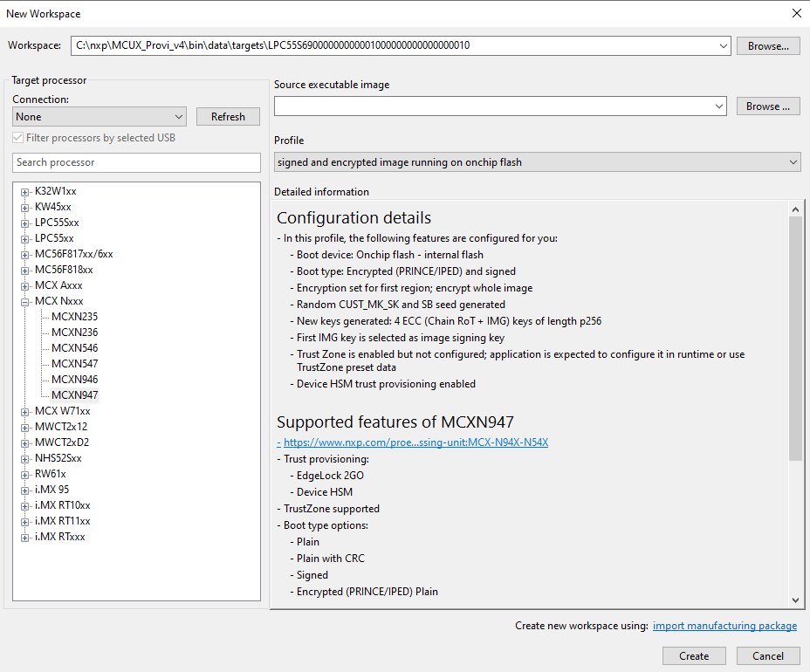Select MCXN546 processor in tree
This screenshot has width=810, height=672.
point(74,348)
